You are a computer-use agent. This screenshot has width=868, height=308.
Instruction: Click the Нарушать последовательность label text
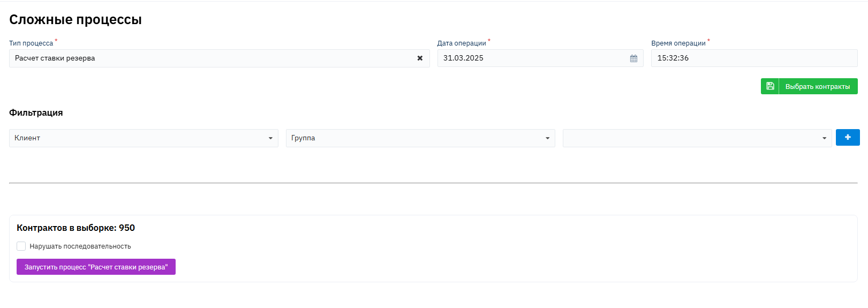[x=80, y=246]
